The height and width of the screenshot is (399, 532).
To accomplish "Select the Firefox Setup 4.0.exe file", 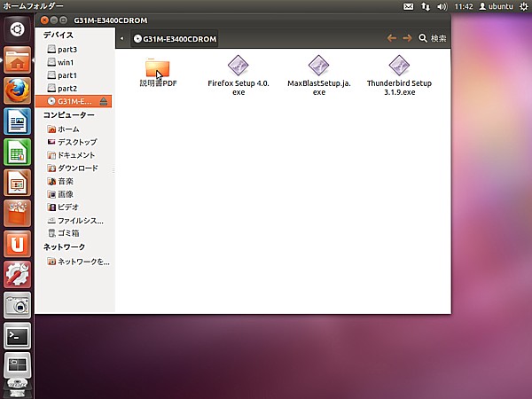I will pos(239,75).
